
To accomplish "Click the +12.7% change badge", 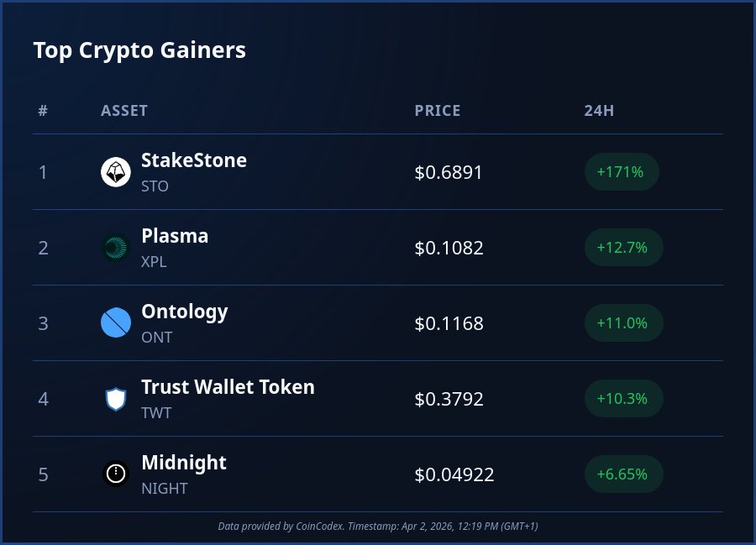I will (x=623, y=248).
